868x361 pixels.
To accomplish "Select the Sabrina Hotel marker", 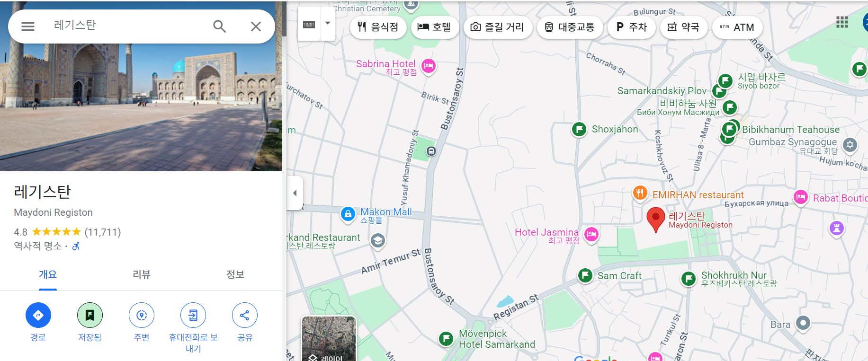I will point(429,66).
